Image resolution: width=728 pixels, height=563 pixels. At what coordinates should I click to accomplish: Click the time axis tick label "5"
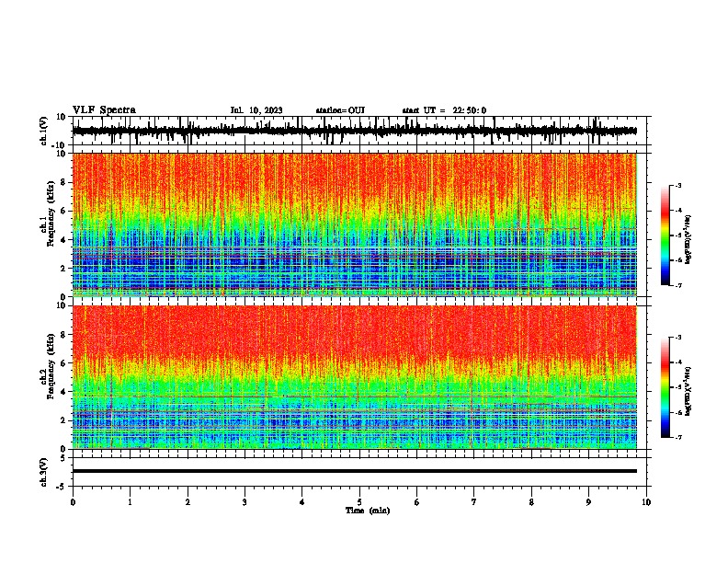coord(359,502)
